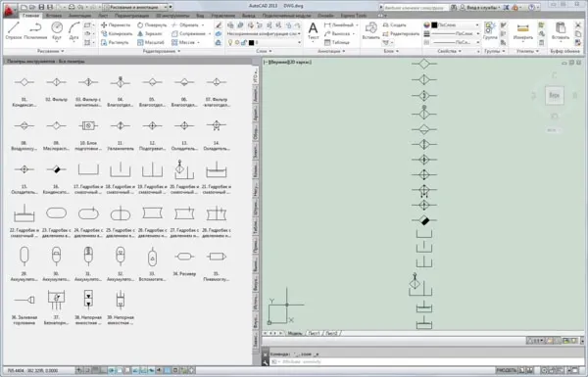The height and width of the screenshot is (377, 588).
Task: Toggle the layer freeze sun icon
Action: (237, 43)
